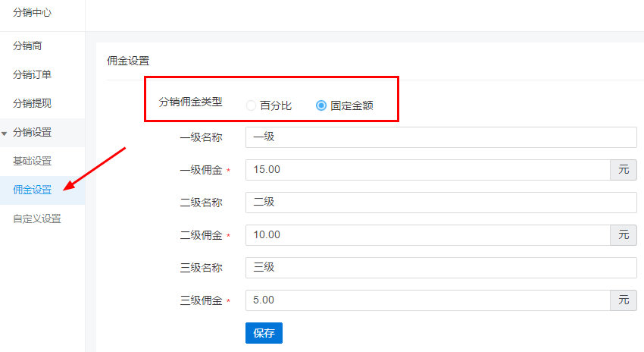Click the 元 unit beside 一级佣金
Image resolution: width=644 pixels, height=352 pixels.
[x=624, y=170]
